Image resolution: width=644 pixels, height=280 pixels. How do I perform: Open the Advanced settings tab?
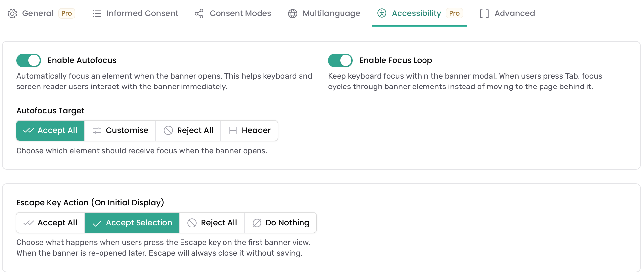(507, 13)
